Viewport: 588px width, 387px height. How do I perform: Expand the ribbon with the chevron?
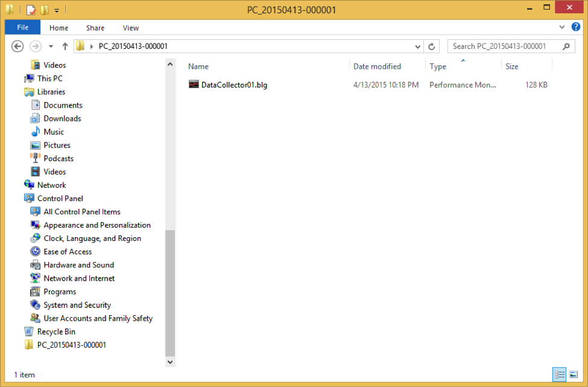561,27
